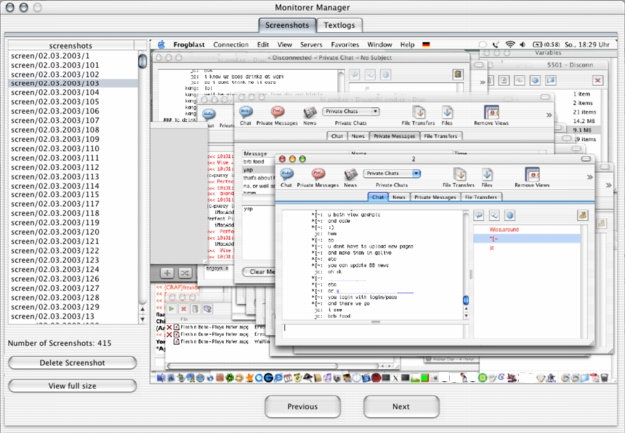625x433 pixels.
Task: Select list row screen/02.03.2003/101
Action: (73, 65)
